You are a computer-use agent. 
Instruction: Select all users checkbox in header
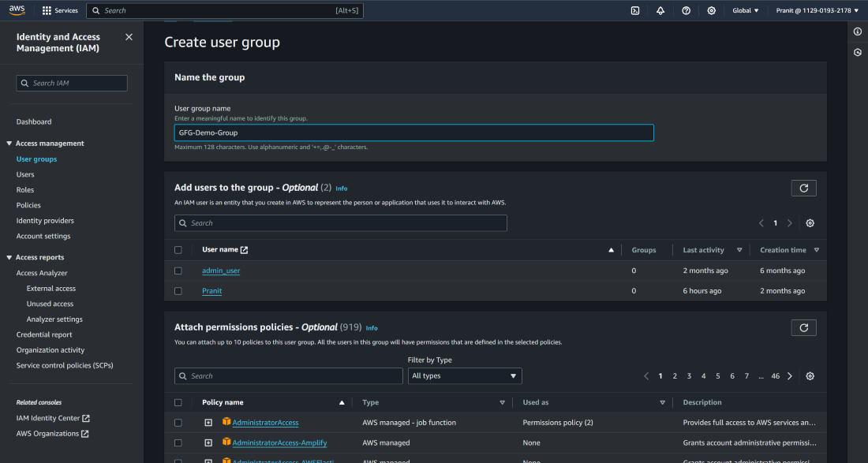178,250
